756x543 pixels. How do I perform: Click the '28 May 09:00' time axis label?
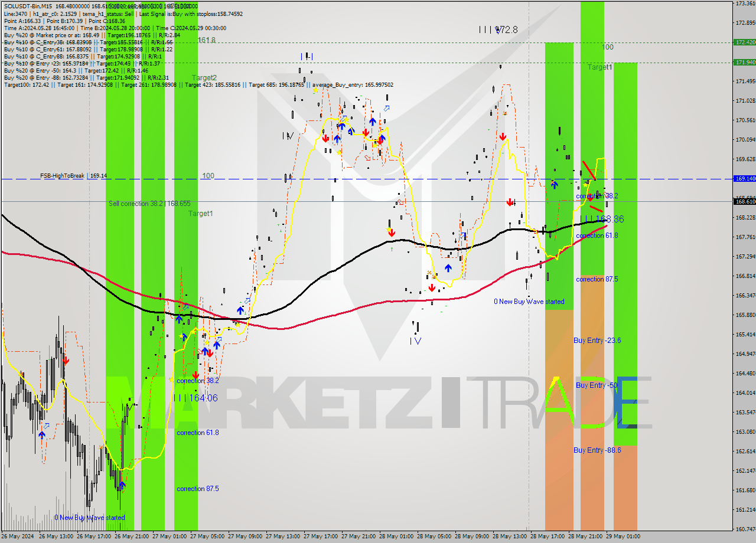pyautogui.click(x=471, y=537)
